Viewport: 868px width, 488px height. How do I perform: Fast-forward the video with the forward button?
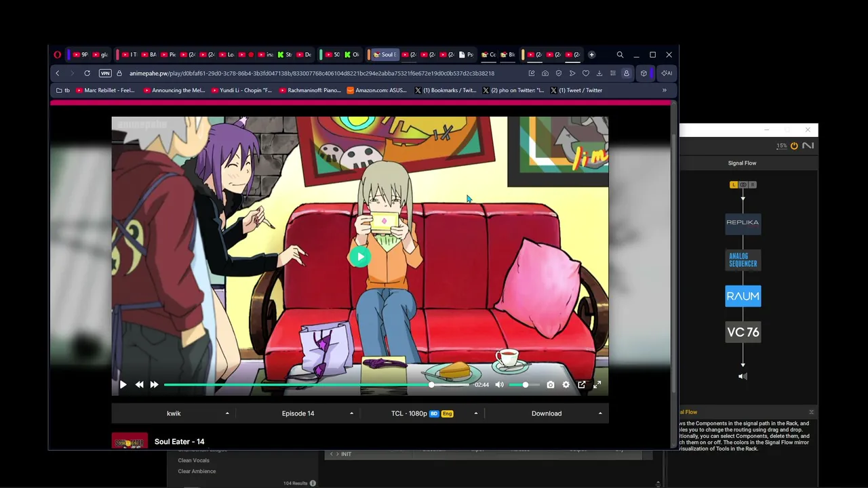(155, 385)
